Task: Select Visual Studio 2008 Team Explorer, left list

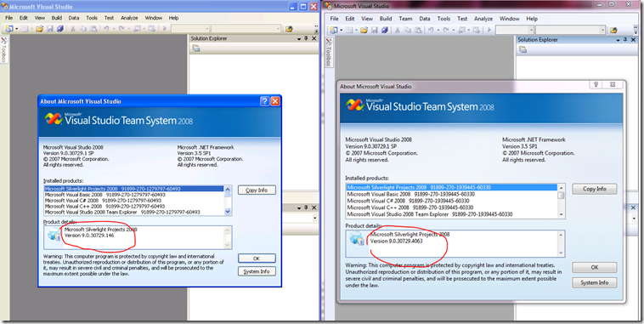Action: [122, 212]
